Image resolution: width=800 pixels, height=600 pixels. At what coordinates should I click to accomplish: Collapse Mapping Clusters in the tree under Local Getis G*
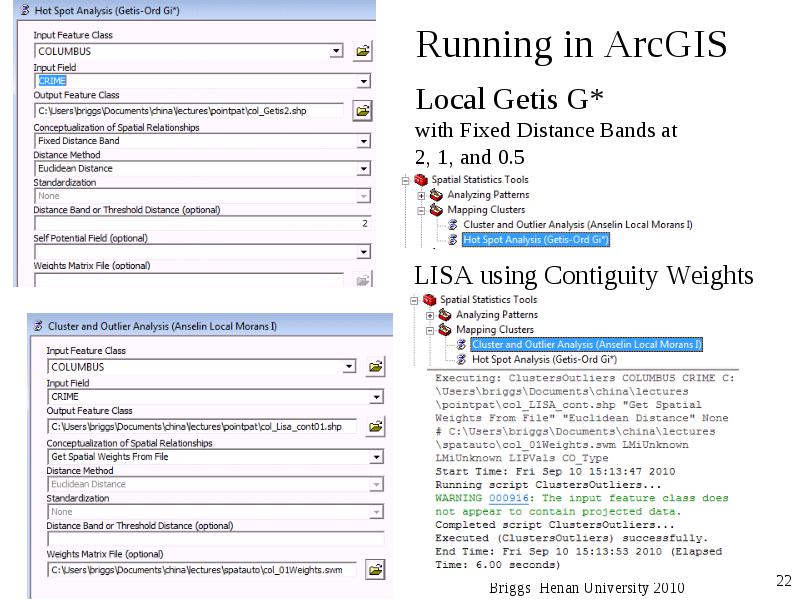point(421,210)
